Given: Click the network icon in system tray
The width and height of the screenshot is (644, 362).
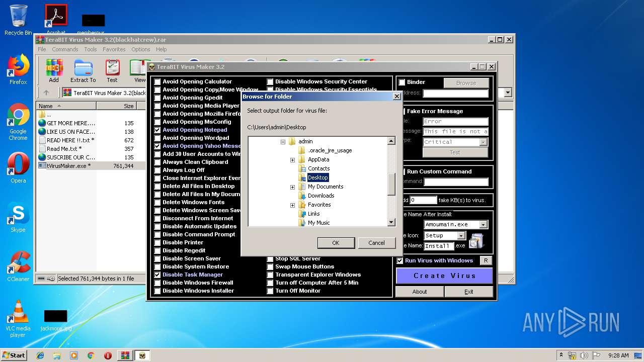Looking at the screenshot, I should [x=572, y=355].
